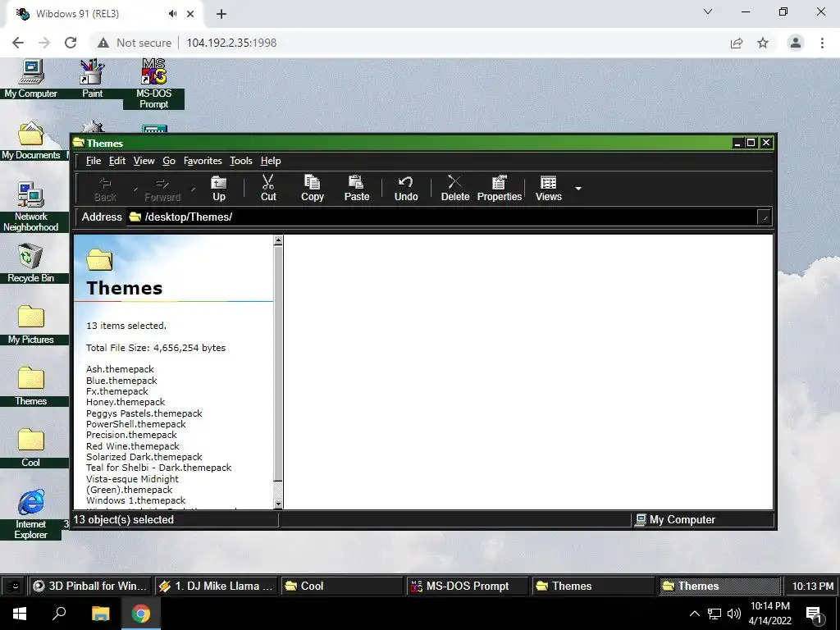Click the Cut scissors icon

(x=268, y=188)
